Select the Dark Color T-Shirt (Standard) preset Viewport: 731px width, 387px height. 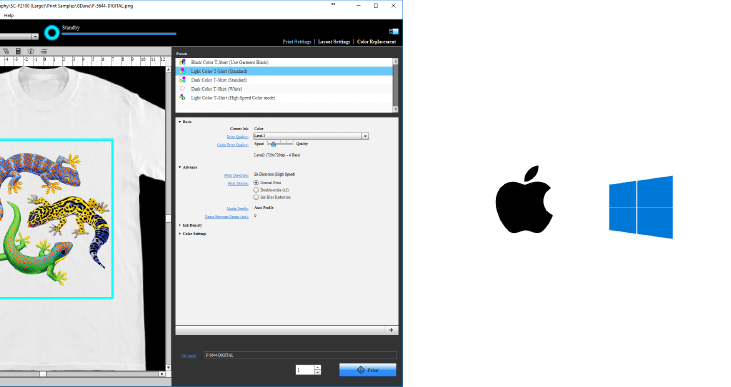tap(284, 80)
